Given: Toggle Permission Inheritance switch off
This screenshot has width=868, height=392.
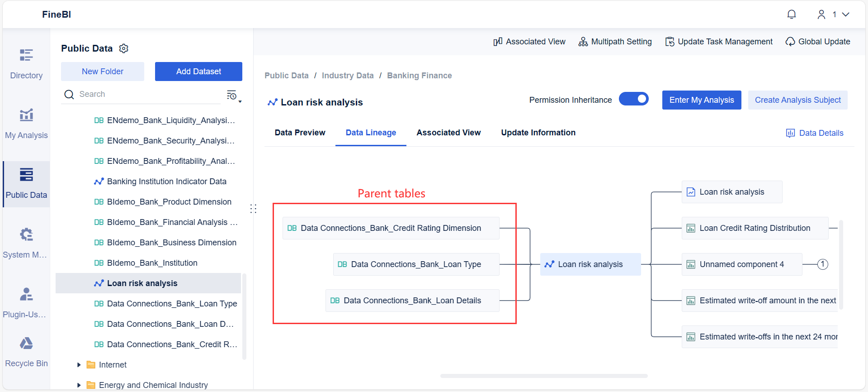Looking at the screenshot, I should (x=633, y=99).
